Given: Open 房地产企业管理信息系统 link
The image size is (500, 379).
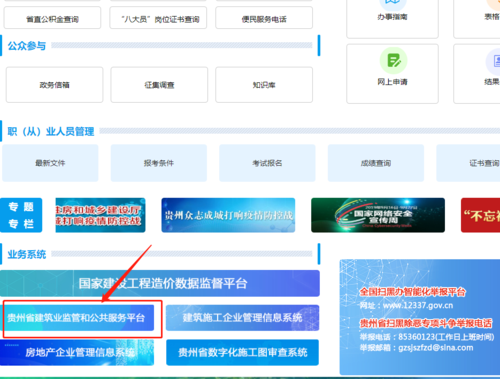Looking at the screenshot, I should 77,352.
